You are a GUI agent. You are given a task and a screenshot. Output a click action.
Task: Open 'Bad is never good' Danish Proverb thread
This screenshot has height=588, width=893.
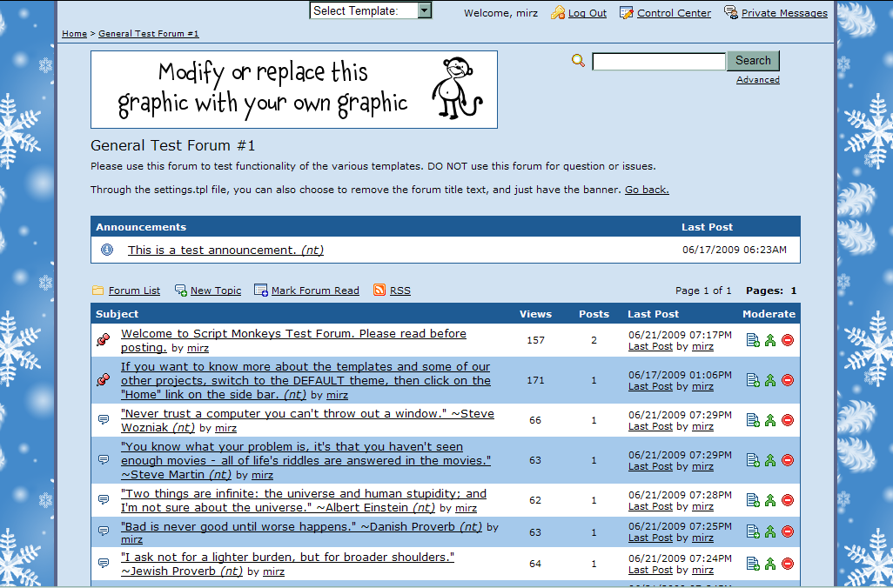coord(301,526)
